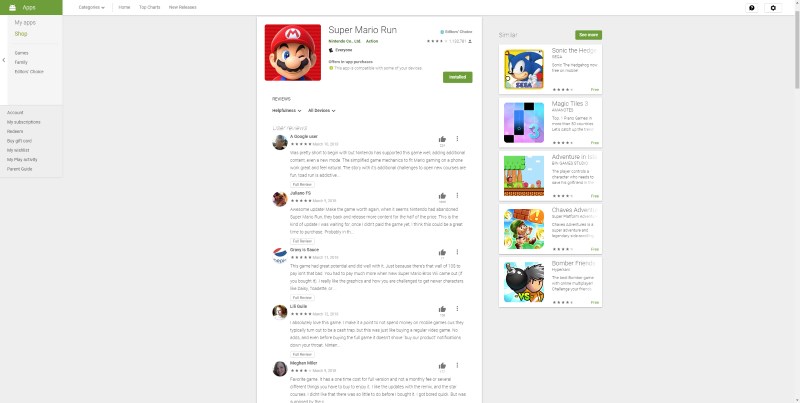Collapse the left sidebar arrow
This screenshot has width=800, height=403.
(4, 60)
